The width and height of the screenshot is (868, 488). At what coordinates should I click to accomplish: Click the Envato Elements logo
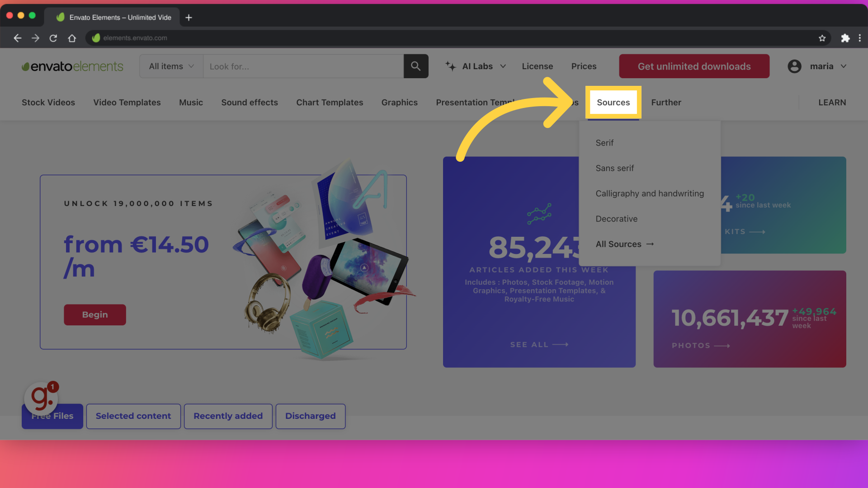coord(72,66)
